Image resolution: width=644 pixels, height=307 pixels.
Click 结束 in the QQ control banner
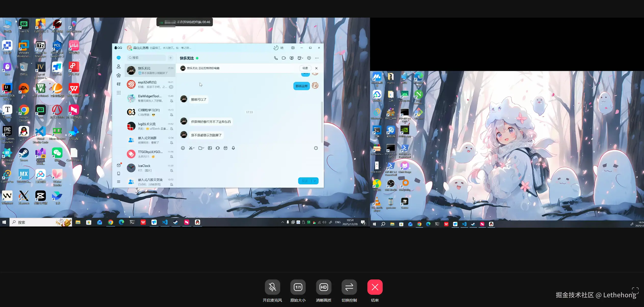click(305, 68)
